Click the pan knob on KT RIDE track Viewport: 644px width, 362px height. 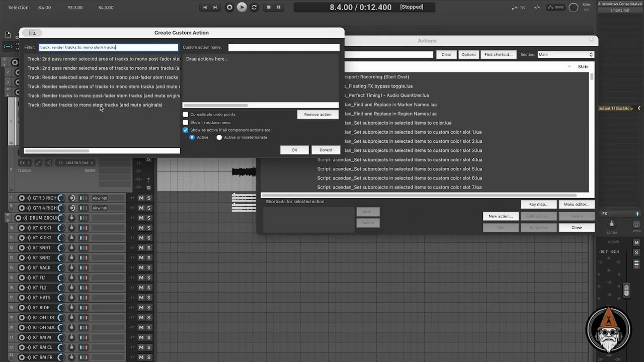(72, 308)
